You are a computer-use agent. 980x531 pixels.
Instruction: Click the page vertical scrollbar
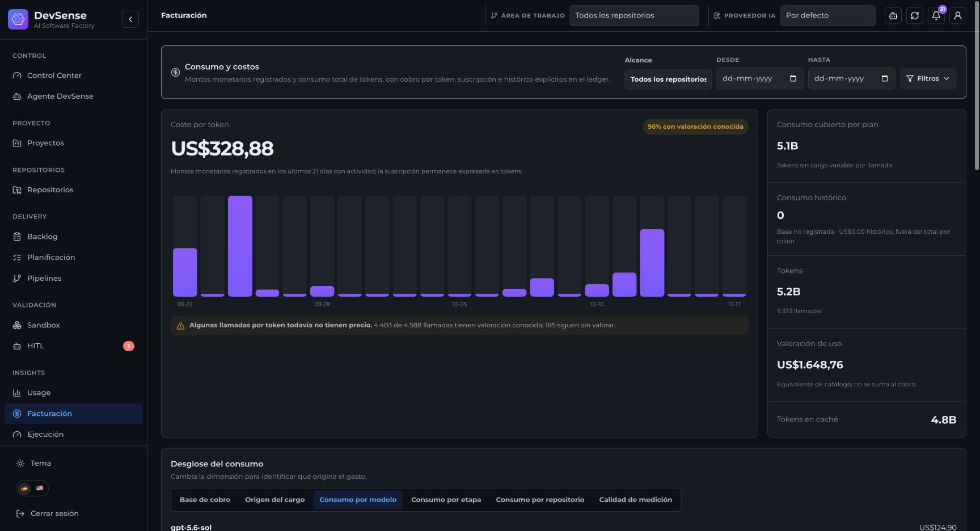tap(977, 85)
